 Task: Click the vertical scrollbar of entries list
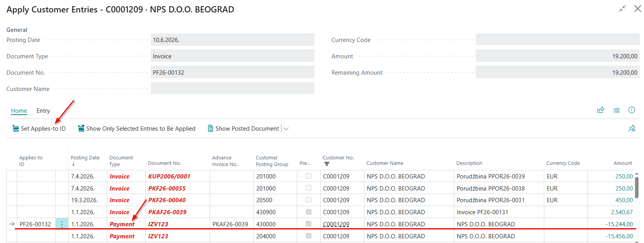click(x=637, y=188)
